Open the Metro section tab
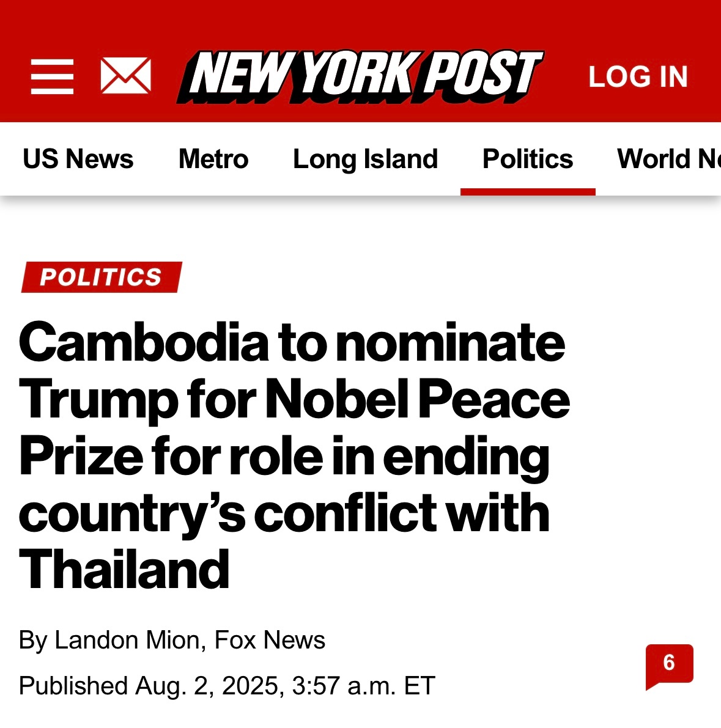The image size is (721, 728). coord(213,159)
